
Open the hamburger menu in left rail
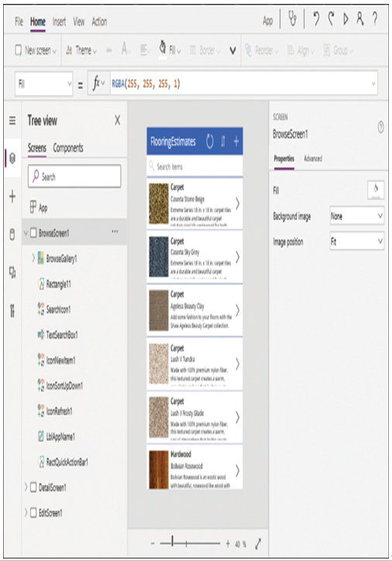[12, 121]
